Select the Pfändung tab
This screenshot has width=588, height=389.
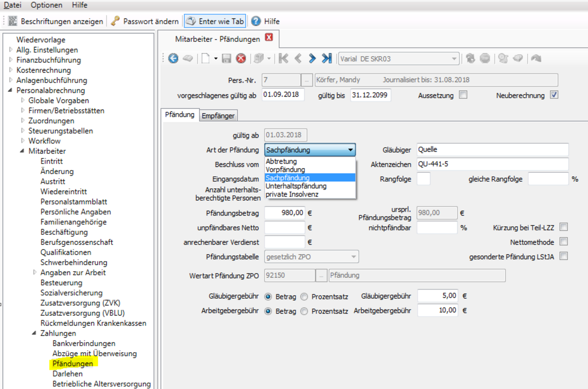[180, 115]
